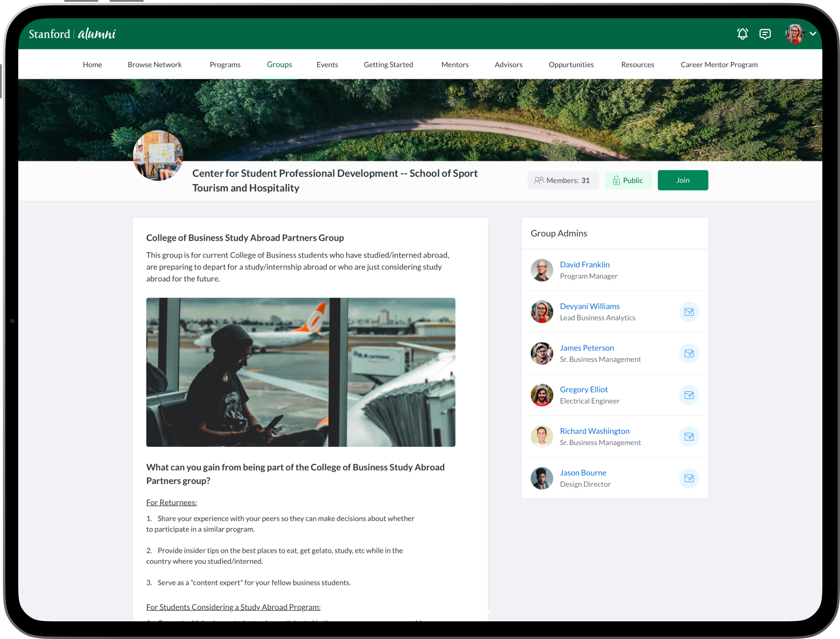Open Career Mentor Program in navigation
The width and height of the screenshot is (840, 639).
[719, 65]
